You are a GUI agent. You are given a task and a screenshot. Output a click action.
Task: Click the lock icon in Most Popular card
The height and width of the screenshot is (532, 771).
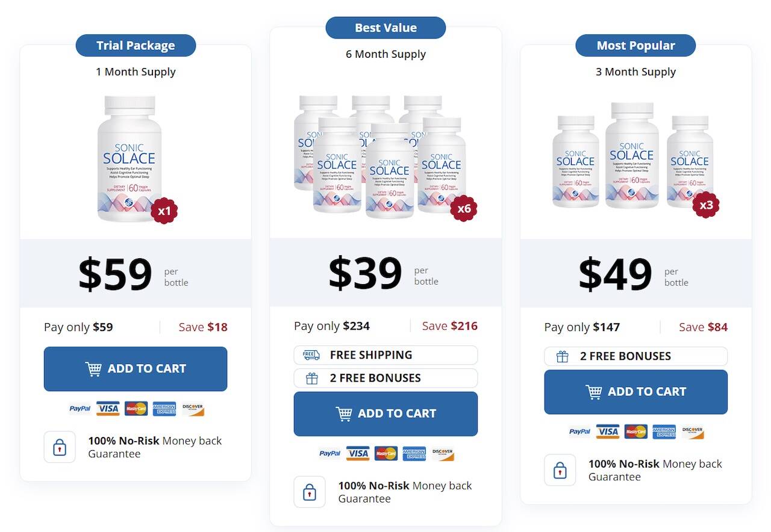[x=560, y=470]
